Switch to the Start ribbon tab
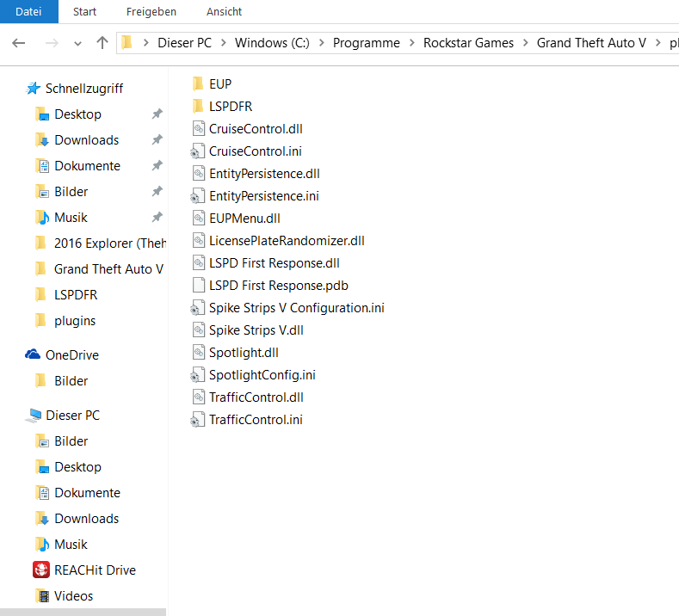The height and width of the screenshot is (616, 679). pyautogui.click(x=84, y=12)
